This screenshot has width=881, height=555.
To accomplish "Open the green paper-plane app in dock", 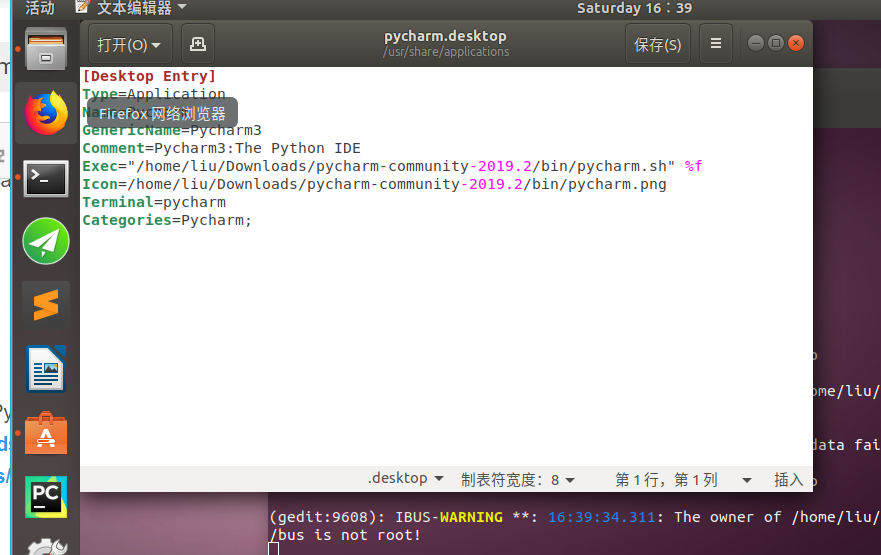I will tap(46, 241).
